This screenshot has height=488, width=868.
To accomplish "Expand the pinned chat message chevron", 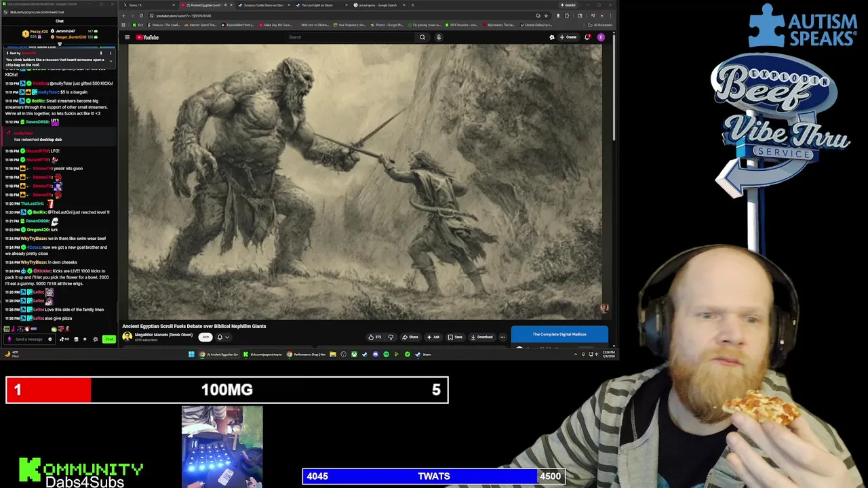I will (111, 61).
